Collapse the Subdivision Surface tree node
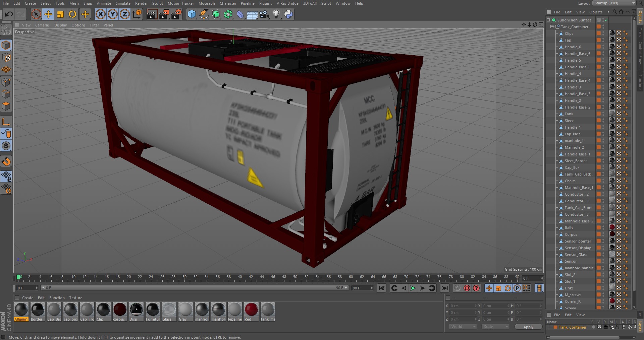644x340 pixels. click(x=548, y=20)
